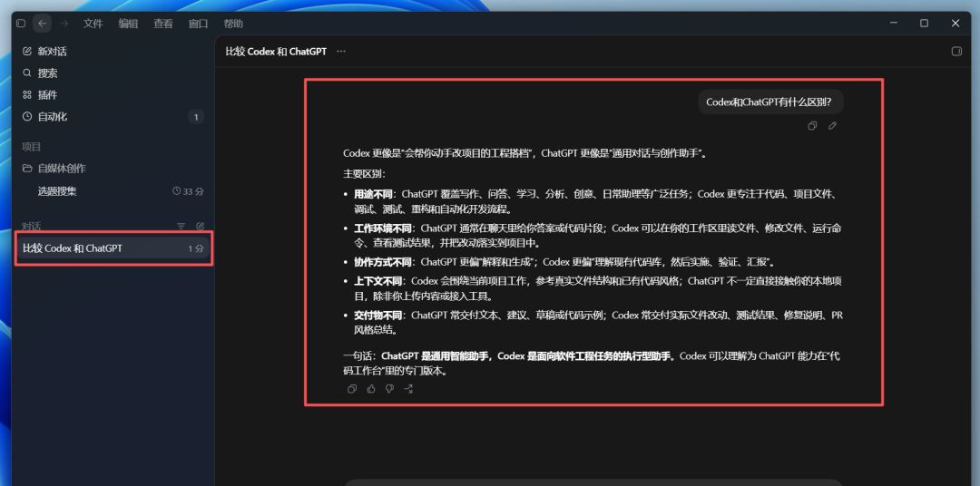Open the 文件 menu
The width and height of the screenshot is (980, 486).
coord(93,24)
